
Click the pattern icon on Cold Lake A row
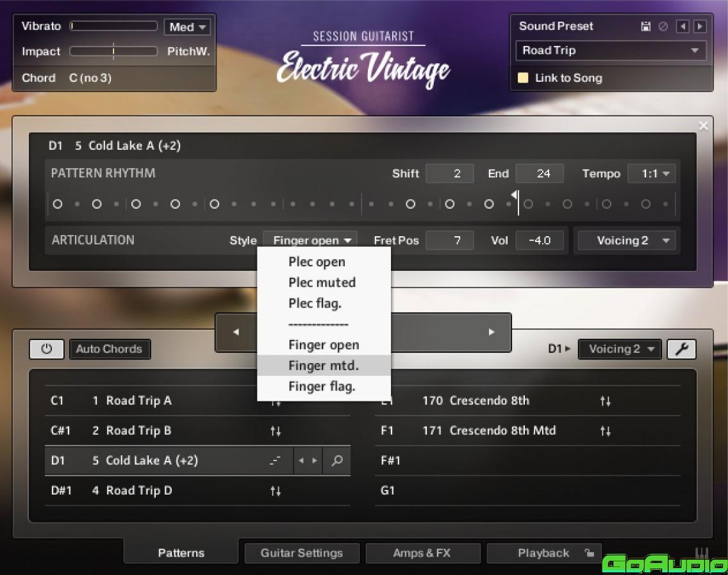click(x=275, y=460)
